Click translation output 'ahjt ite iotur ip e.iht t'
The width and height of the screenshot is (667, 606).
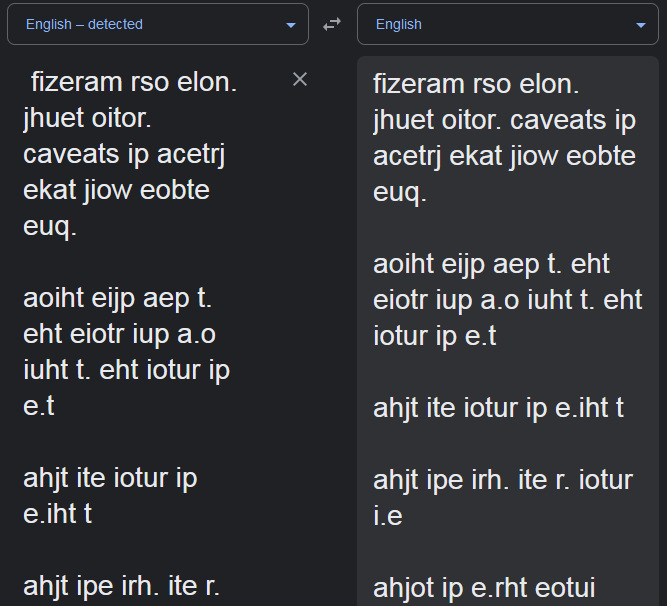498,408
